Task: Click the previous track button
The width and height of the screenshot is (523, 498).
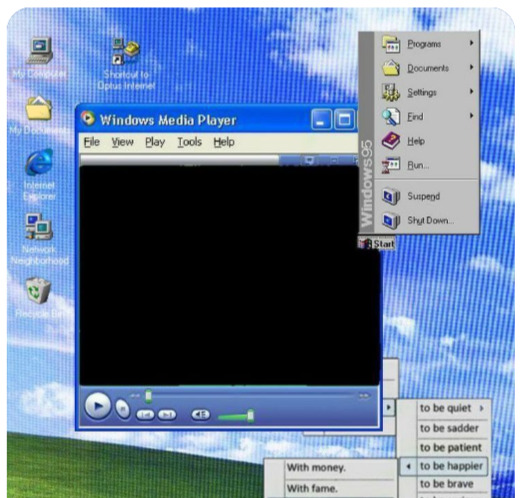Action: click(145, 415)
